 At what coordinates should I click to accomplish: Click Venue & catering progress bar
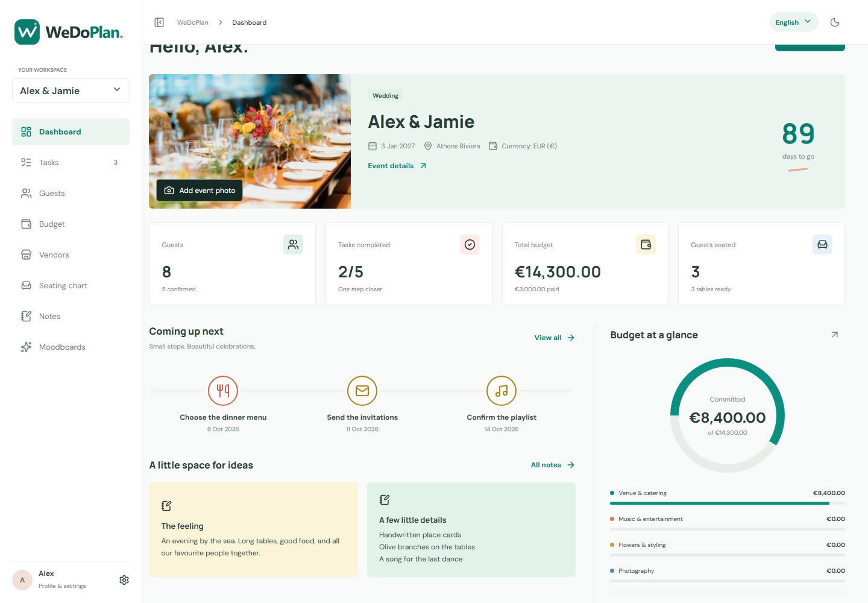(x=728, y=503)
